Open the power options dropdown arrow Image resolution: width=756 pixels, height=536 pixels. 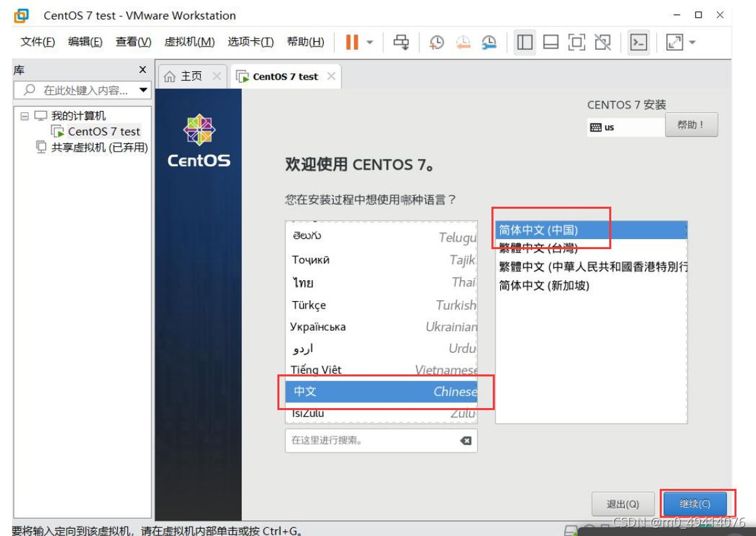click(370, 42)
